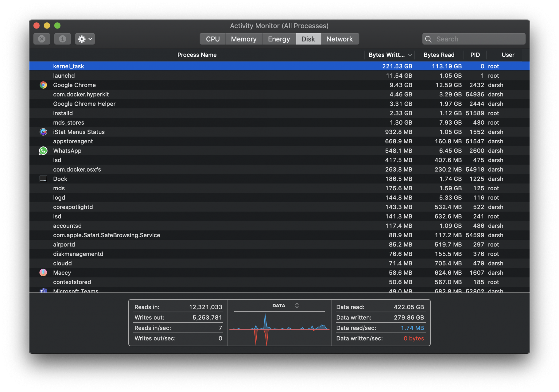
Task: Select the accountsd process row
Action: [x=279, y=226]
